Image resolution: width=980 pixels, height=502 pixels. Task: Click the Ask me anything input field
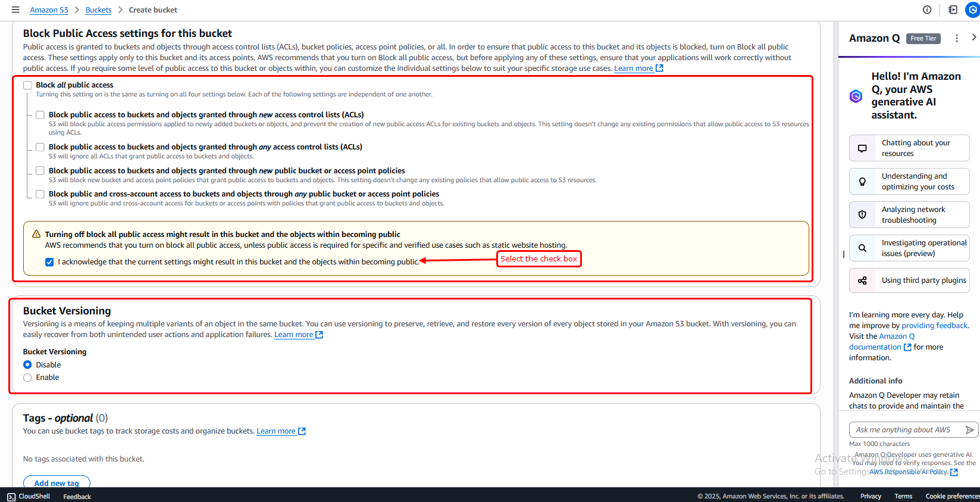pyautogui.click(x=904, y=430)
